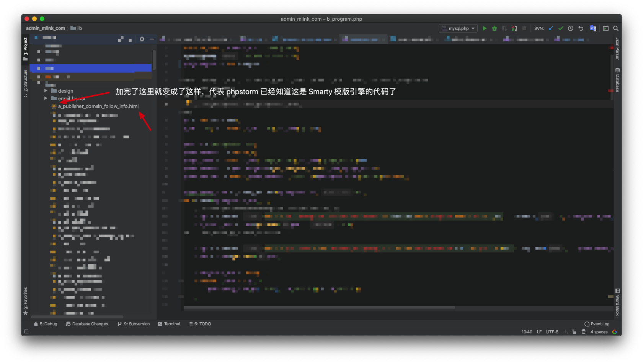Open search with the magnifier icon
643x364 pixels.
(x=616, y=28)
